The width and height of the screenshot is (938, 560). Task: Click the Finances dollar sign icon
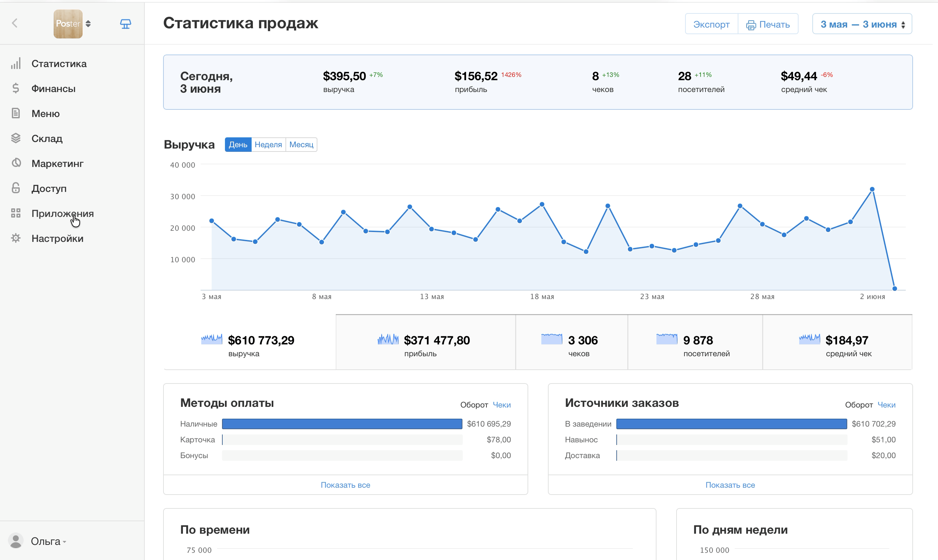coord(16,88)
